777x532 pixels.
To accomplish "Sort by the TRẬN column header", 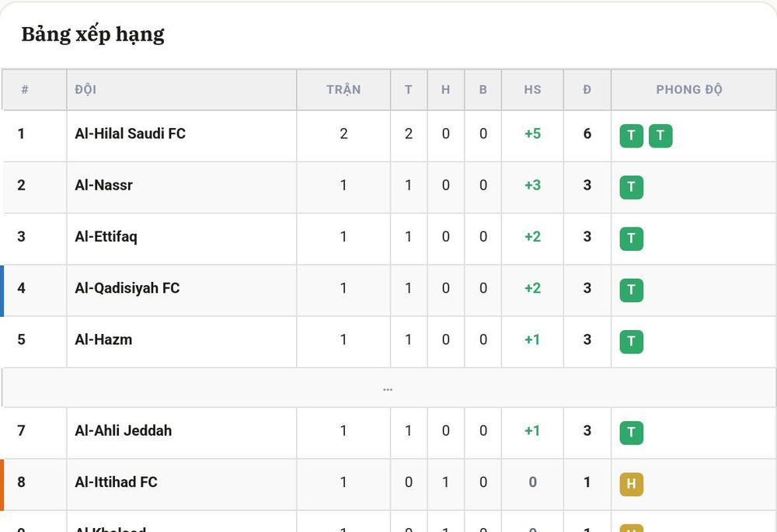I will (x=343, y=89).
